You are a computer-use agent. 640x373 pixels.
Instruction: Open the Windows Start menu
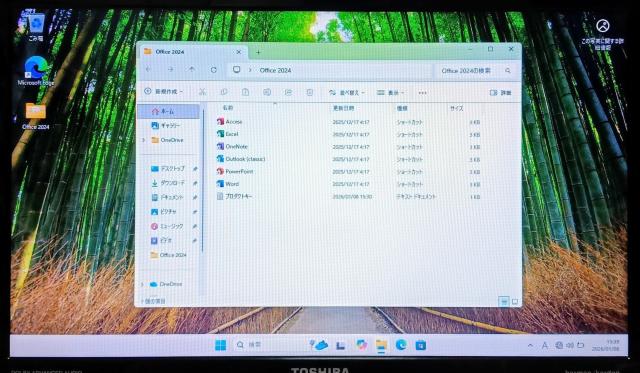[220, 345]
